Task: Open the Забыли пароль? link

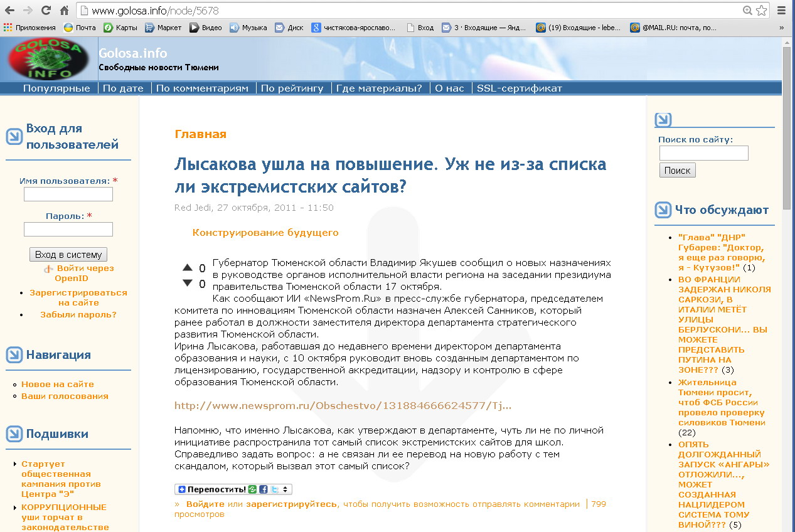Action: (x=78, y=315)
